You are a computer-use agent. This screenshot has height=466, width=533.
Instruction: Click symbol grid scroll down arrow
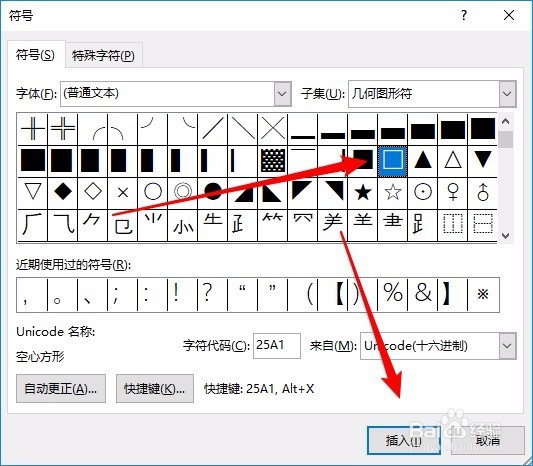(x=505, y=236)
